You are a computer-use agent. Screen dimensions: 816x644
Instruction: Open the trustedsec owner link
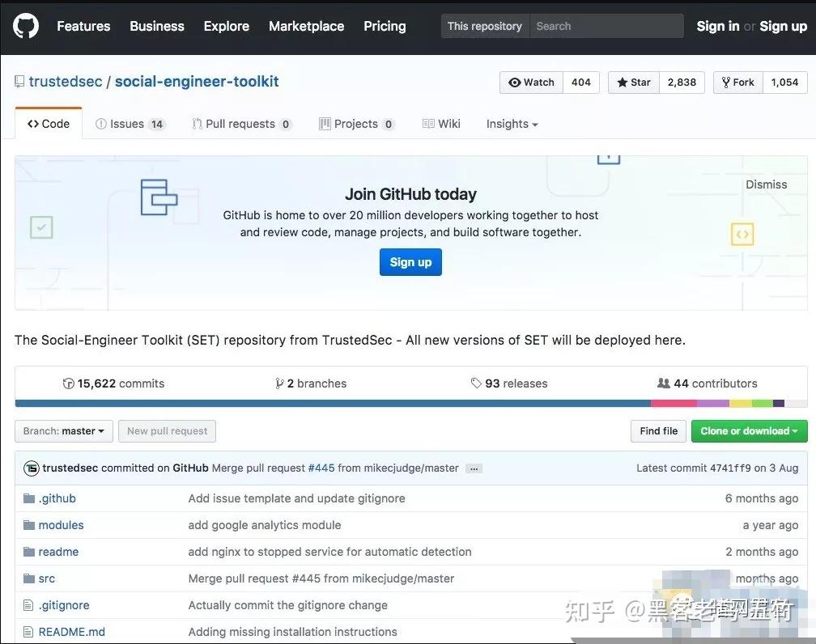66,82
